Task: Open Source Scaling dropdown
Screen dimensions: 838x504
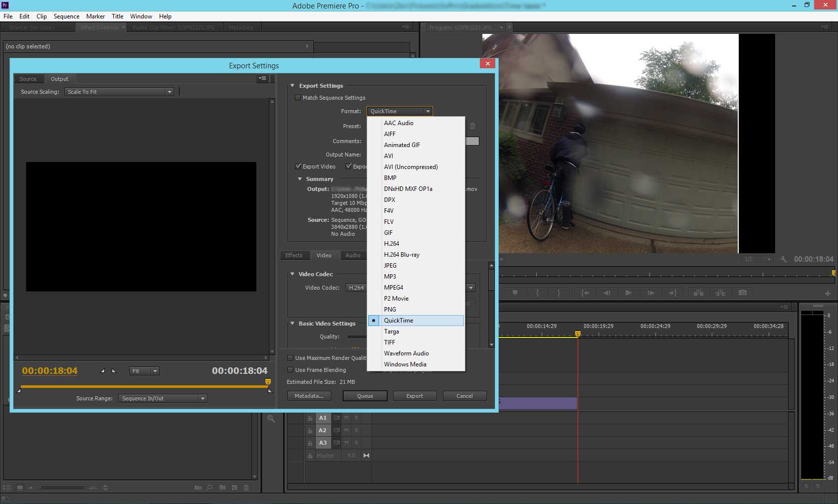Action: 119,92
